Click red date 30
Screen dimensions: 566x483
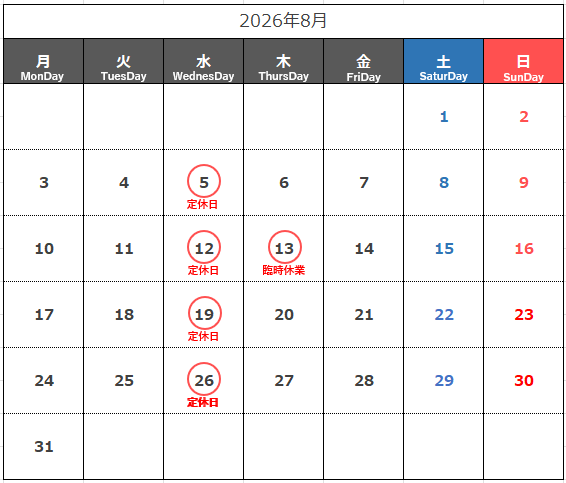[524, 381]
